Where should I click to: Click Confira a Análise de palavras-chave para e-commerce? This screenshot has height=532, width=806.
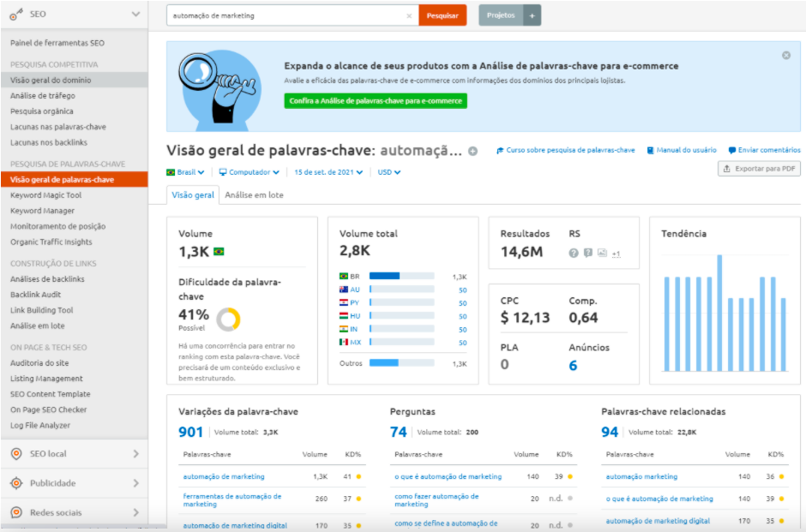(x=376, y=100)
